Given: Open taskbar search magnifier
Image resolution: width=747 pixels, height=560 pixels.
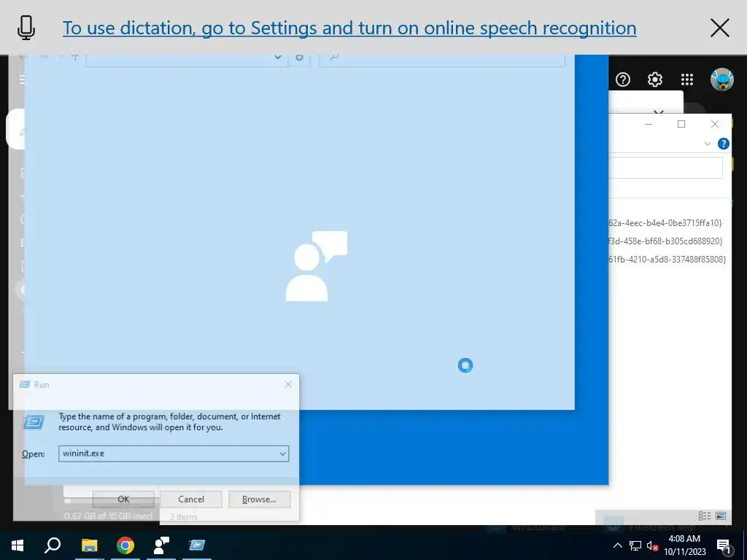Looking at the screenshot, I should point(53,545).
